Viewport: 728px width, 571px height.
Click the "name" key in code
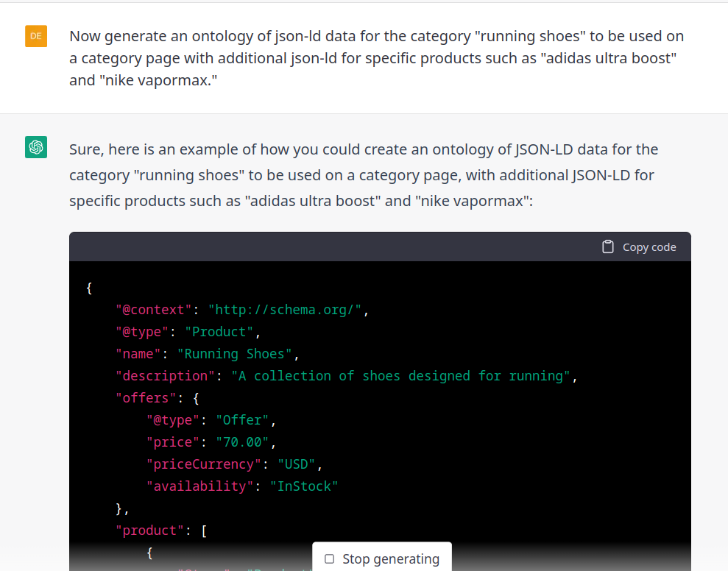tap(138, 354)
